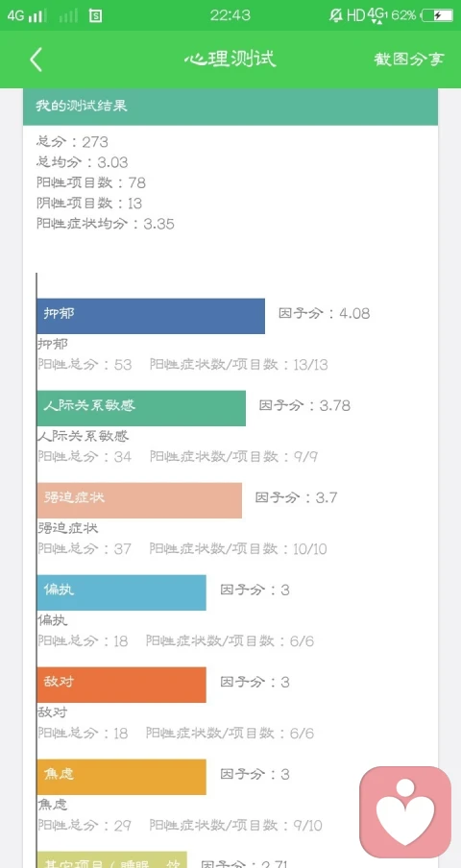Tap the muted bell status icon
The image size is (461, 868).
pos(335,15)
